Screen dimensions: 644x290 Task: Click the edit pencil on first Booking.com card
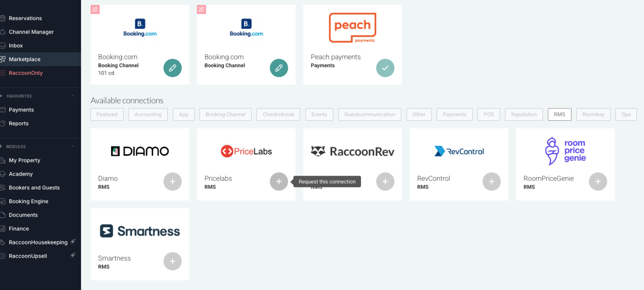[x=172, y=68]
